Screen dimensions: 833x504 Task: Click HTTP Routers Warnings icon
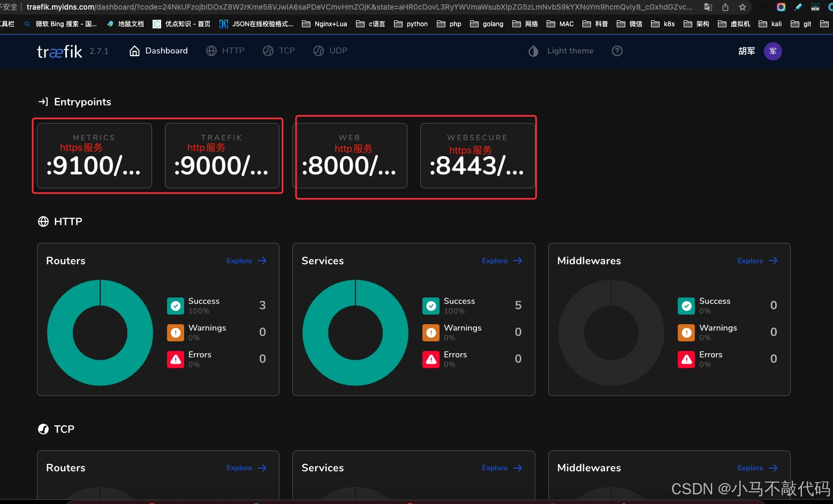click(x=176, y=333)
